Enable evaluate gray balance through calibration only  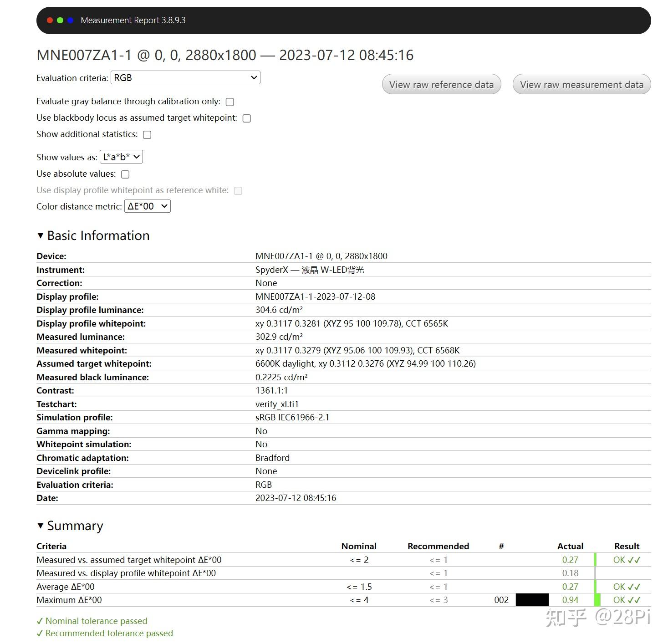[x=229, y=102]
